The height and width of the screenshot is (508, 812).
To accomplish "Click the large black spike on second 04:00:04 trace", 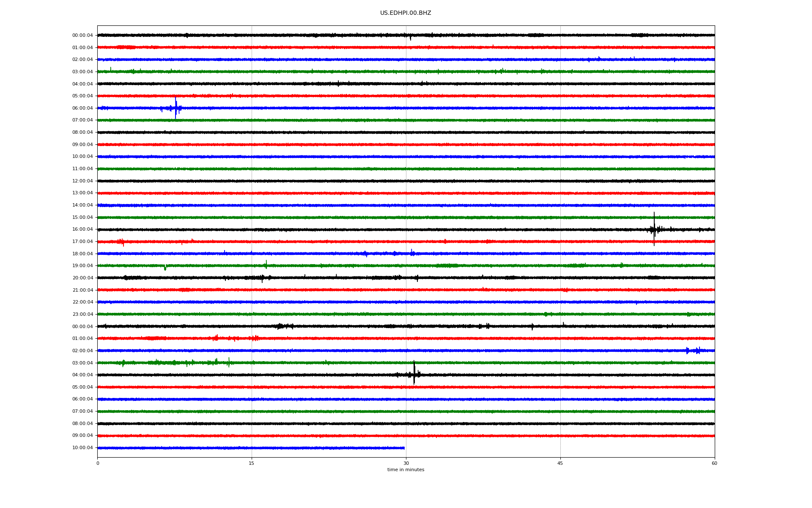I will [414, 373].
